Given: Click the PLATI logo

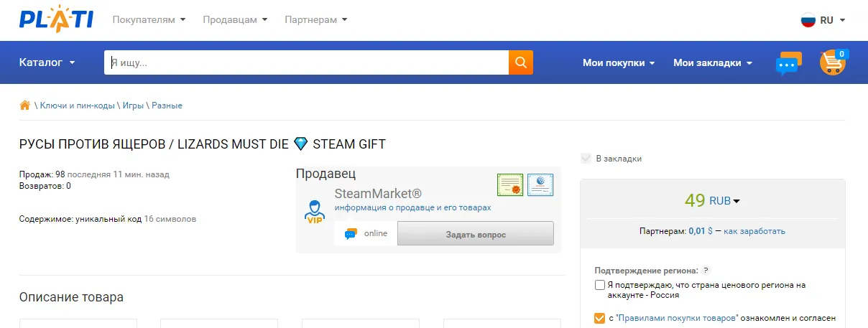Looking at the screenshot, I should [56, 19].
